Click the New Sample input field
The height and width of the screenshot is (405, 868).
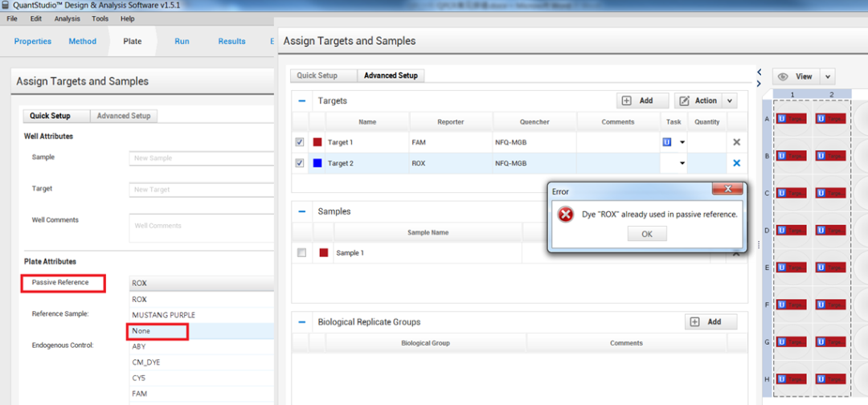202,157
